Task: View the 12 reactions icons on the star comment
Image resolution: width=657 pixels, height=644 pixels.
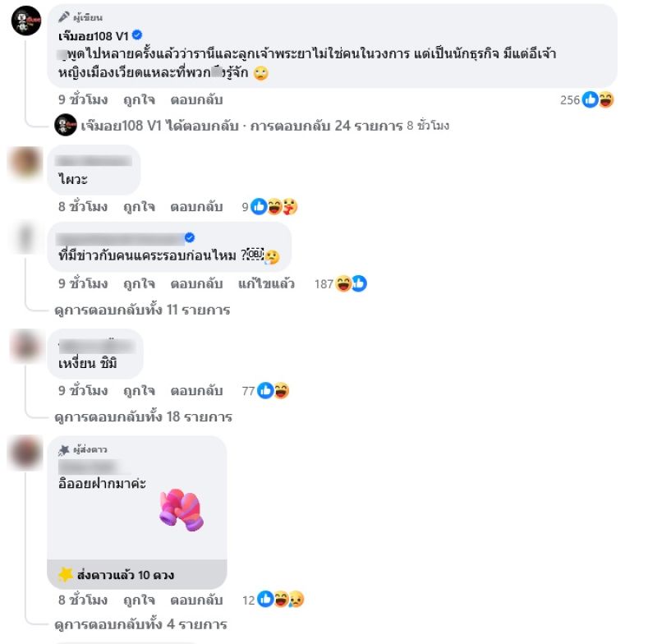Action: [x=281, y=600]
